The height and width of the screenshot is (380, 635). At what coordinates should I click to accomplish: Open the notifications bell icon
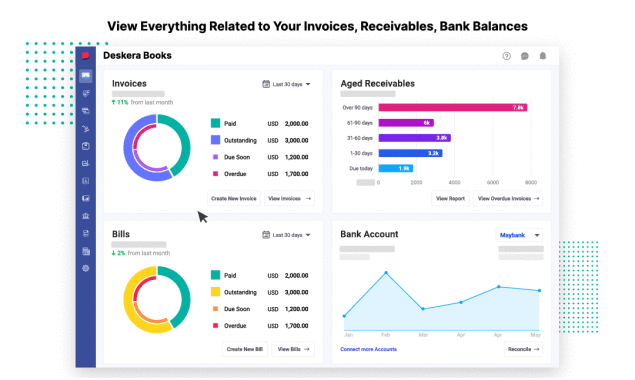coord(543,56)
